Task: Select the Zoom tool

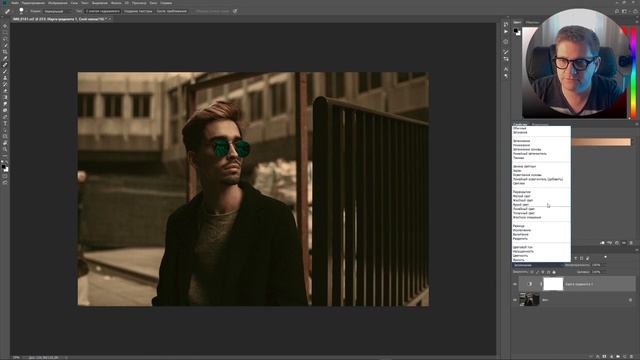Action: (5, 149)
